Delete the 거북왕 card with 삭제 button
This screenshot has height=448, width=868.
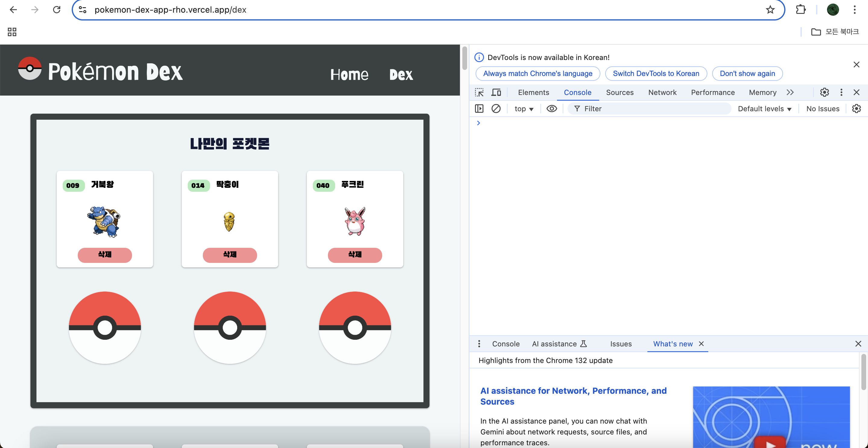tap(105, 255)
